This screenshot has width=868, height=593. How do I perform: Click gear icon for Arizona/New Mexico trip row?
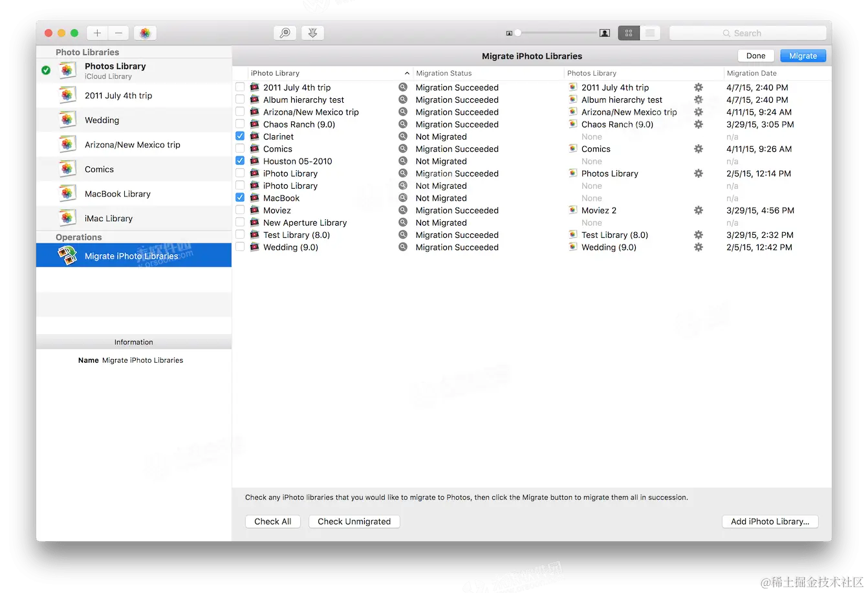(699, 112)
